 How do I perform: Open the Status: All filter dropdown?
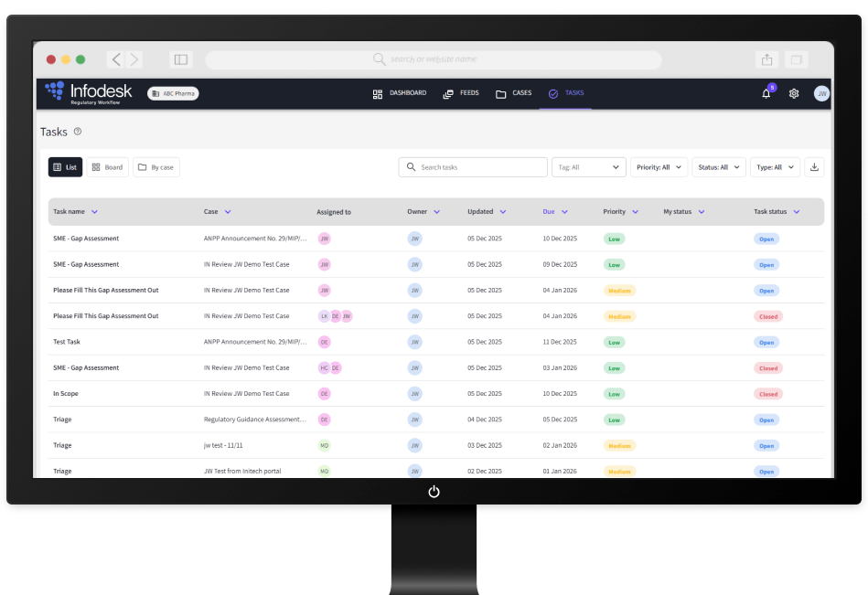click(718, 167)
